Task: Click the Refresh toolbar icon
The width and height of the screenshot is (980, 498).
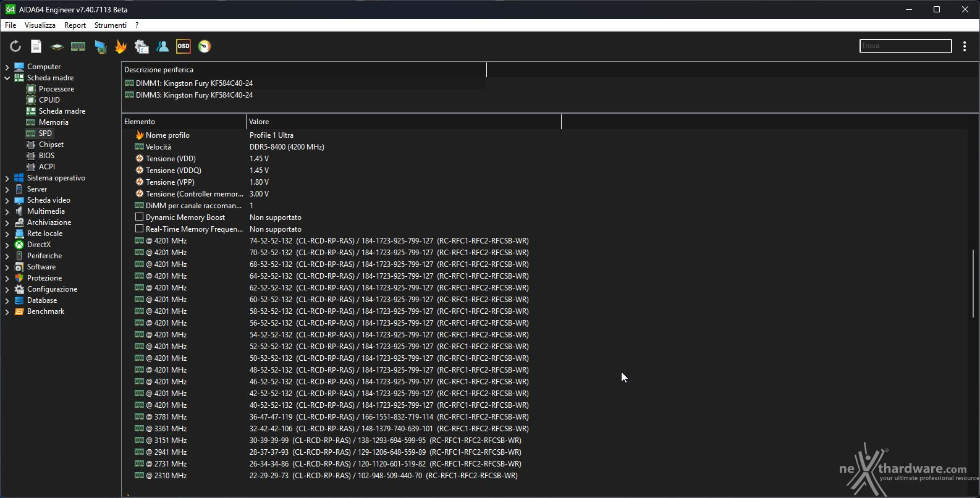Action: [15, 46]
